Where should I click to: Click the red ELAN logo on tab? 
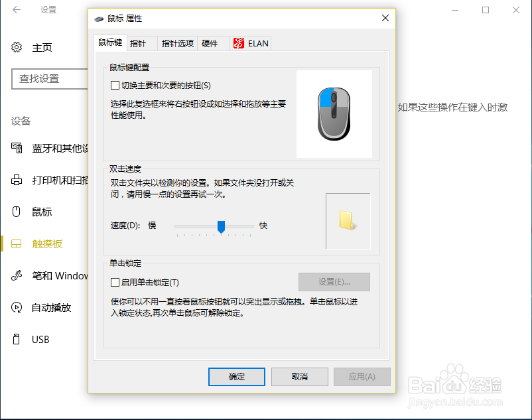coord(239,43)
